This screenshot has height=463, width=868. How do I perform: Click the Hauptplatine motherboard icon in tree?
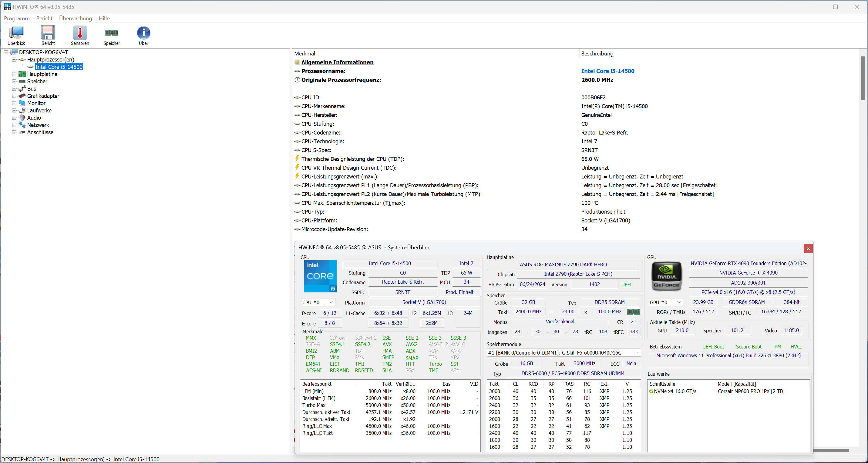22,74
